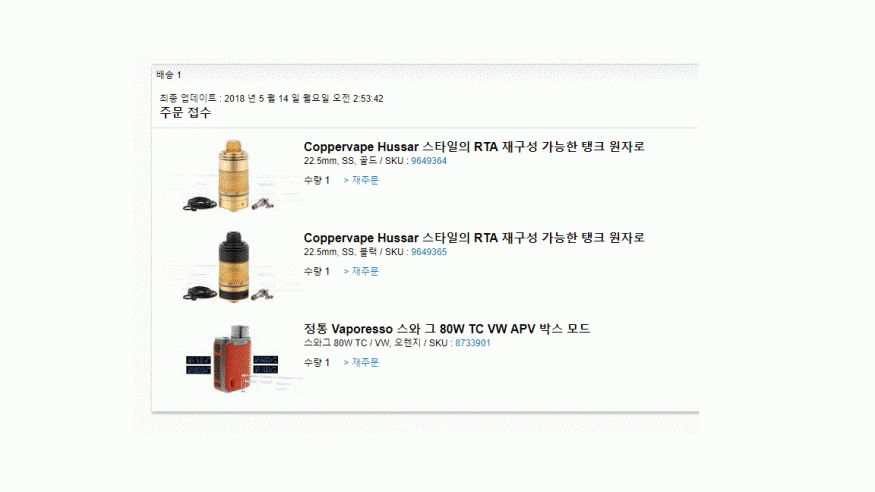Open the Vaporesso 80W TC VW APV title
Image resolution: width=875 pixels, height=492 pixels.
pos(446,329)
